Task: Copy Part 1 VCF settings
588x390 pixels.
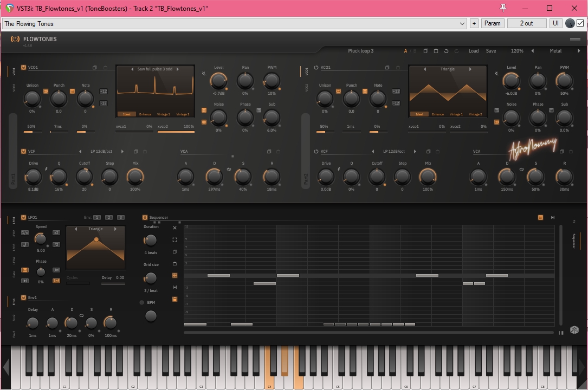Action: pos(135,151)
